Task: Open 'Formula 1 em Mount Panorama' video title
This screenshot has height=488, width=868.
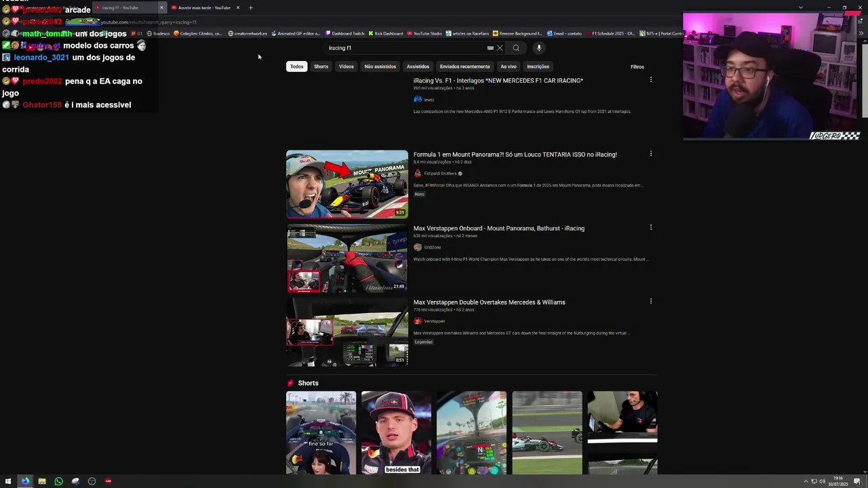Action: (515, 155)
